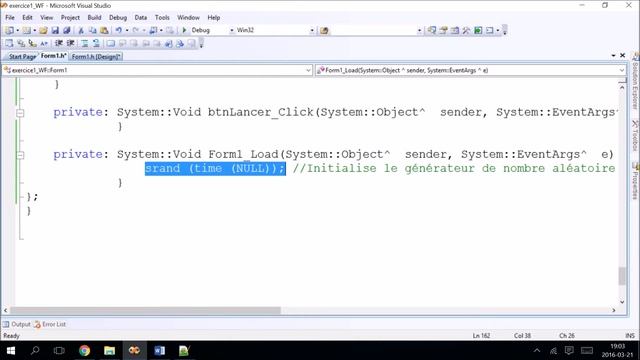Viewport: 640px width, 360px height.
Task: Click the Display Quick Info icon
Action: pos(33,43)
